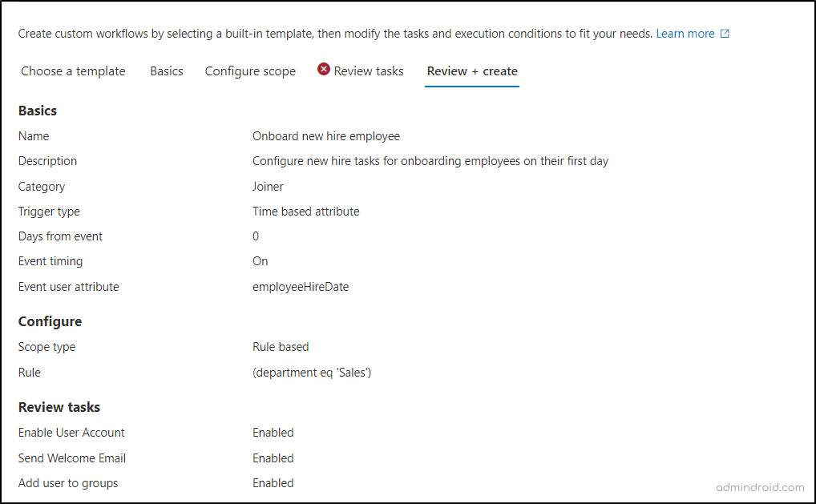The width and height of the screenshot is (816, 504).
Task: Switch to the Choose a template tab
Action: (x=73, y=71)
